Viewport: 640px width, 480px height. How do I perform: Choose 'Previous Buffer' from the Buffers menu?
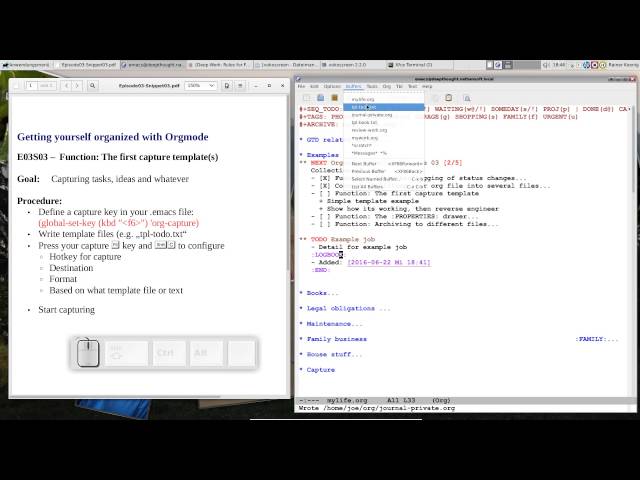click(x=384, y=171)
